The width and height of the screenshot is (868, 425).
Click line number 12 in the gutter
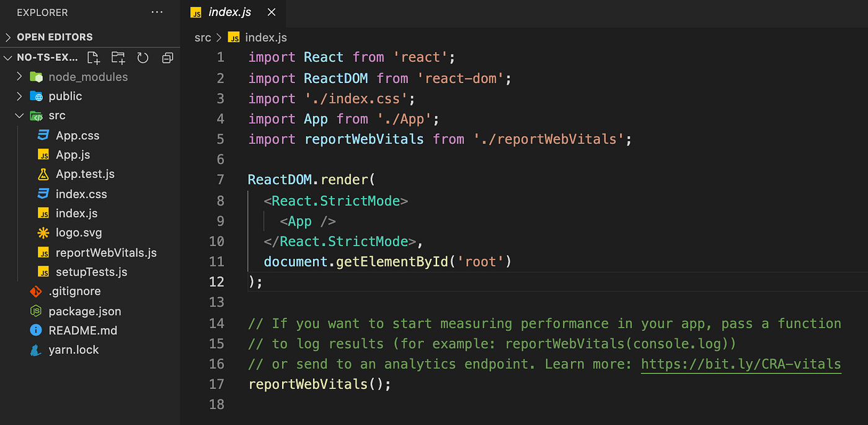click(216, 282)
